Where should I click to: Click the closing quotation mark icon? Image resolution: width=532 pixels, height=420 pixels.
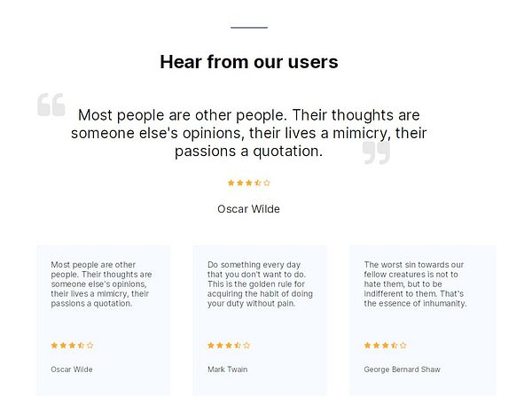coord(376,153)
